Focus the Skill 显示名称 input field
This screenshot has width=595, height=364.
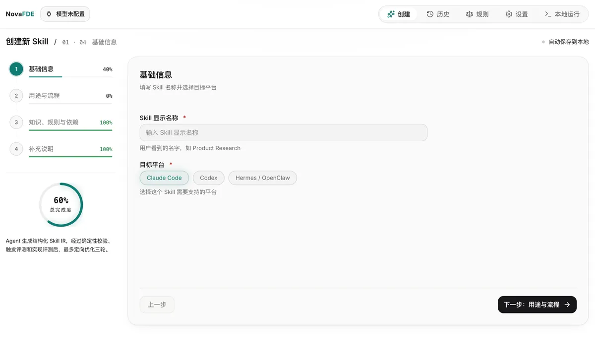(284, 132)
